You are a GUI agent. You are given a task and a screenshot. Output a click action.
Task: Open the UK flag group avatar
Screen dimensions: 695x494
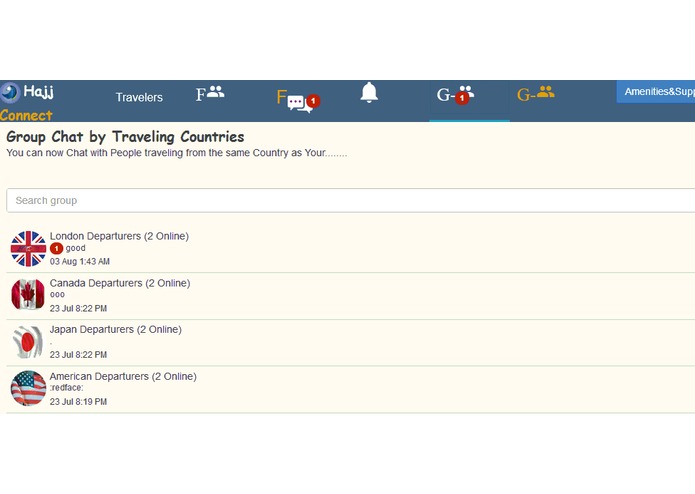point(28,249)
